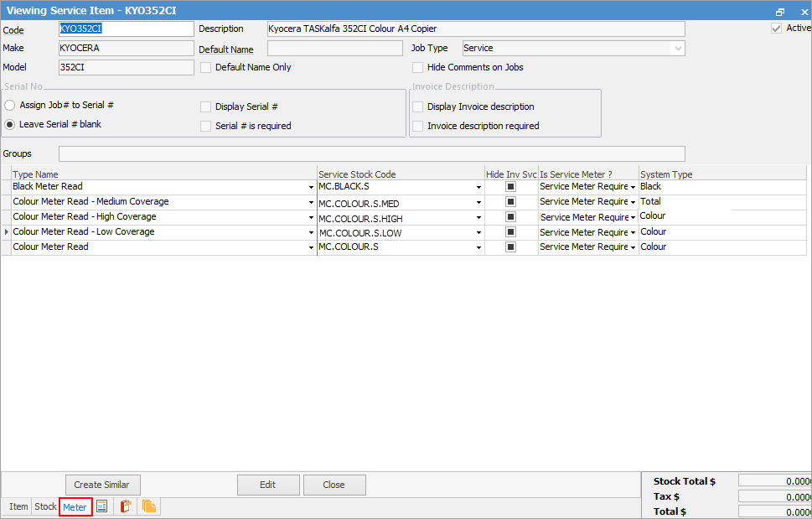
Task: Click the Default Name field
Action: [x=335, y=48]
